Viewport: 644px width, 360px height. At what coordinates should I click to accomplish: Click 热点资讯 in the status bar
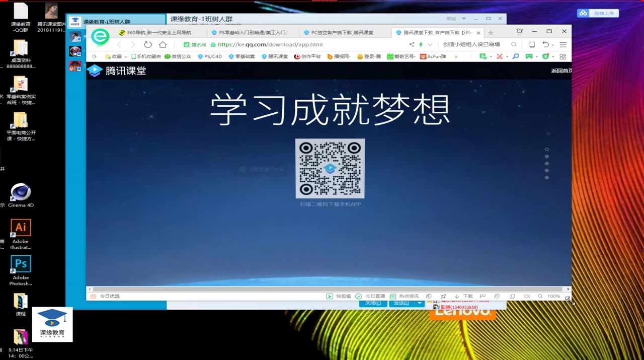(405, 297)
